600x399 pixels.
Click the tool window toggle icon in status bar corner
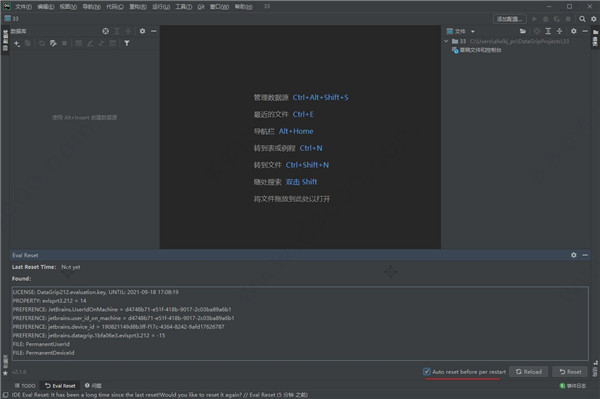[5, 395]
